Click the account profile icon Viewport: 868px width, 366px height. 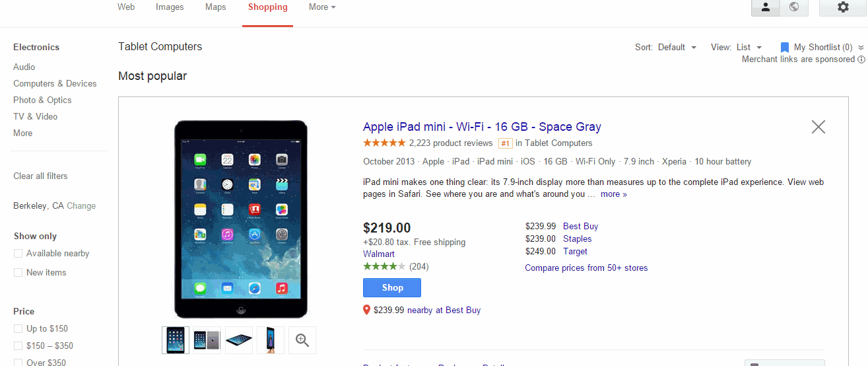pyautogui.click(x=766, y=7)
